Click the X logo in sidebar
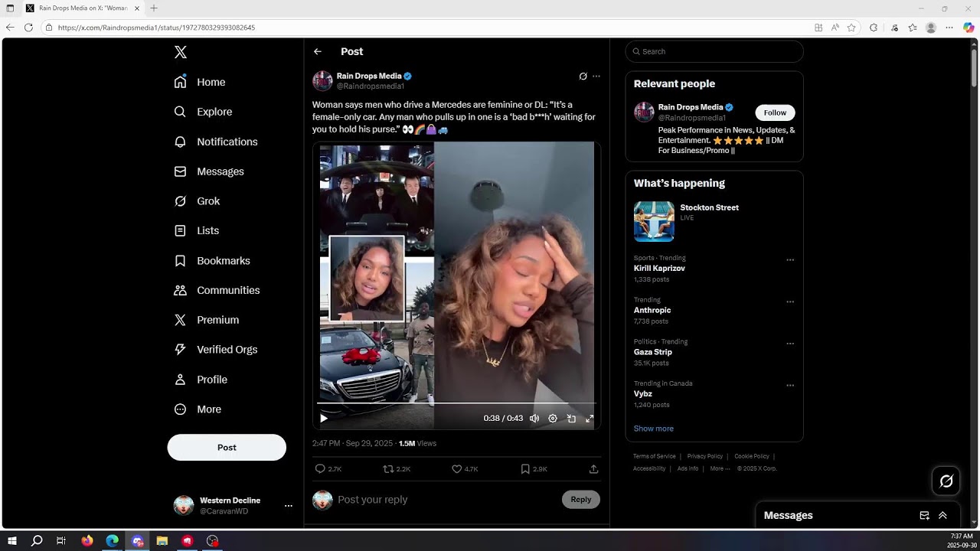Image resolution: width=980 pixels, height=551 pixels. 180,52
